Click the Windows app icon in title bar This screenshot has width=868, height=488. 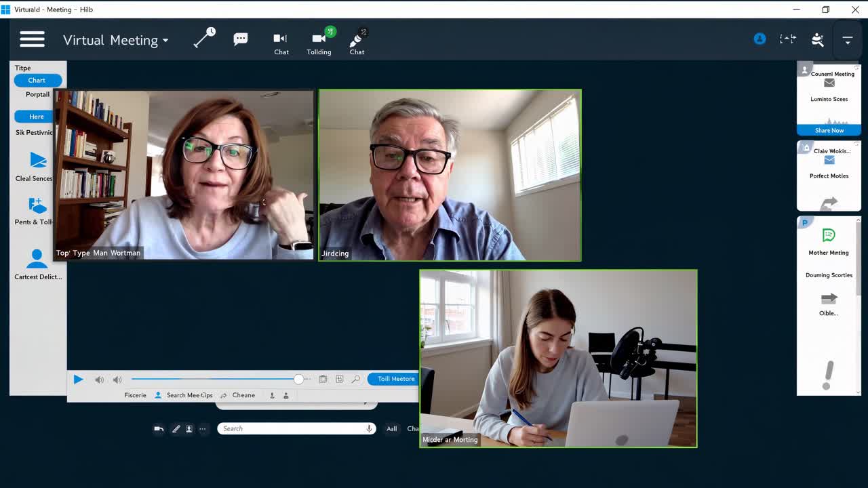(6, 9)
